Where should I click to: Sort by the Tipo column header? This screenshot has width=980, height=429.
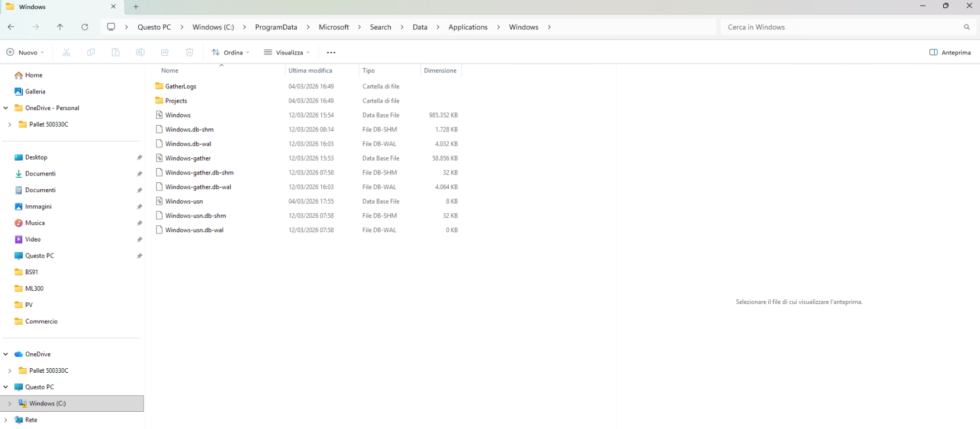pos(368,71)
